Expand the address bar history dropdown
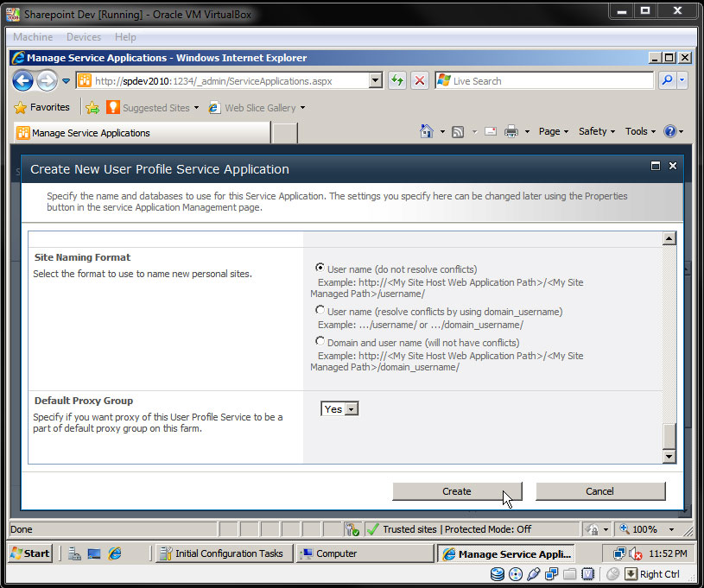 (376, 81)
